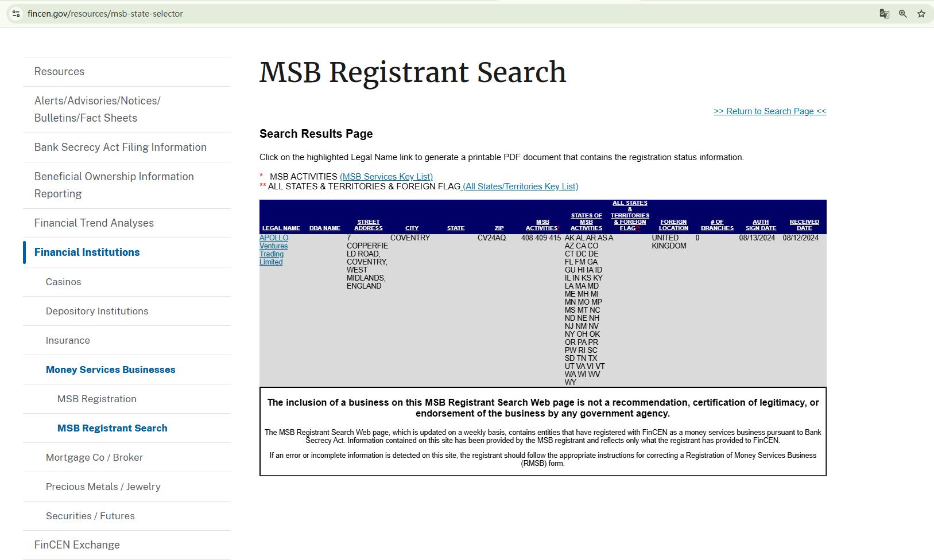Image resolution: width=934 pixels, height=560 pixels.
Task: Sort by # OF BRANCHES column header
Action: (717, 225)
